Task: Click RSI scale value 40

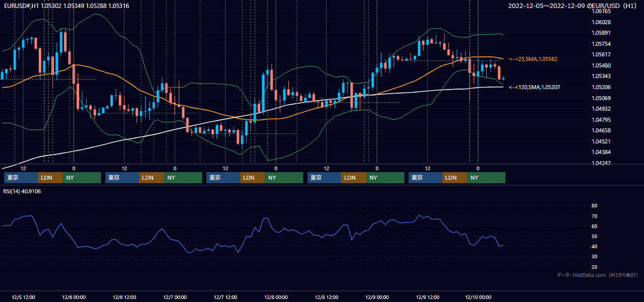Action: [594, 246]
